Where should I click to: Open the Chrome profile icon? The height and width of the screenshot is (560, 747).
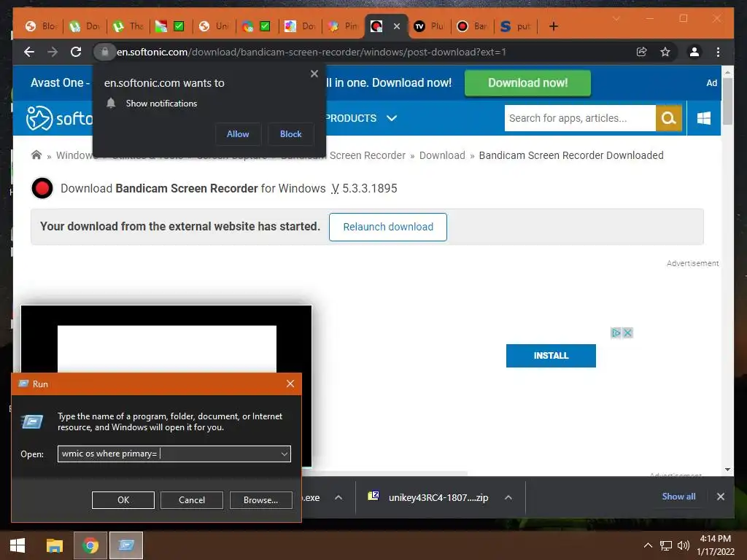click(694, 52)
